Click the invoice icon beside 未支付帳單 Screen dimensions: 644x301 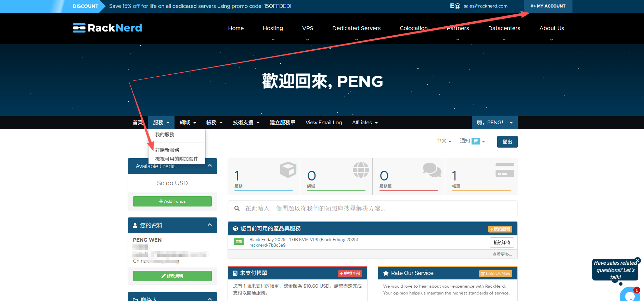click(x=235, y=273)
